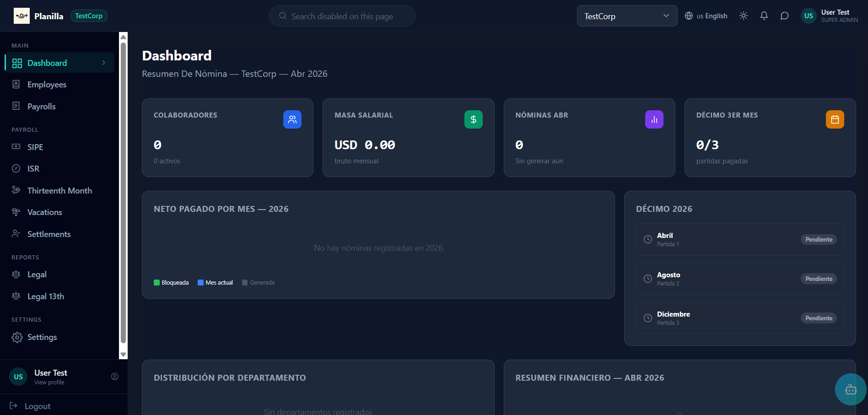The image size is (868, 415).
Task: Click the Colaboradores people icon
Action: (x=292, y=119)
